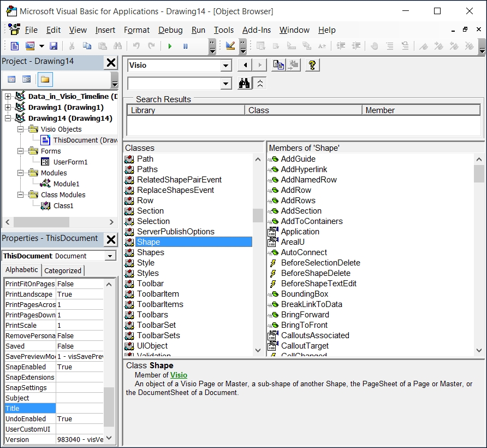Viewport: 487px width, 448px height.
Task: Click the Title property value field
Action: tap(80, 409)
